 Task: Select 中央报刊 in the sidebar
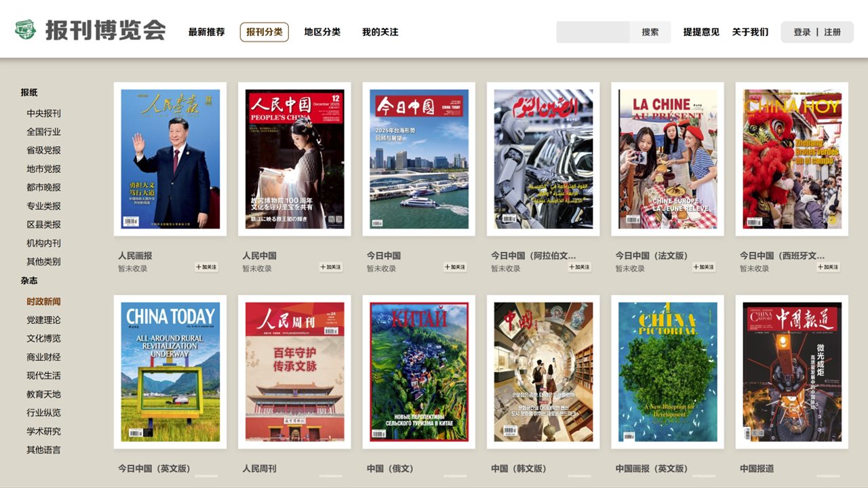[44, 113]
